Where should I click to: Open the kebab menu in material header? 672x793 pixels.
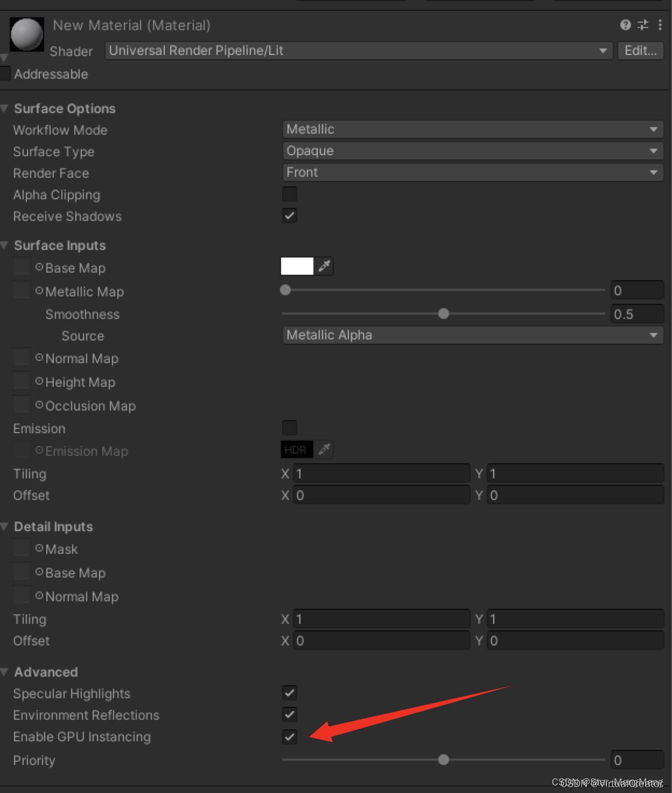click(x=660, y=25)
